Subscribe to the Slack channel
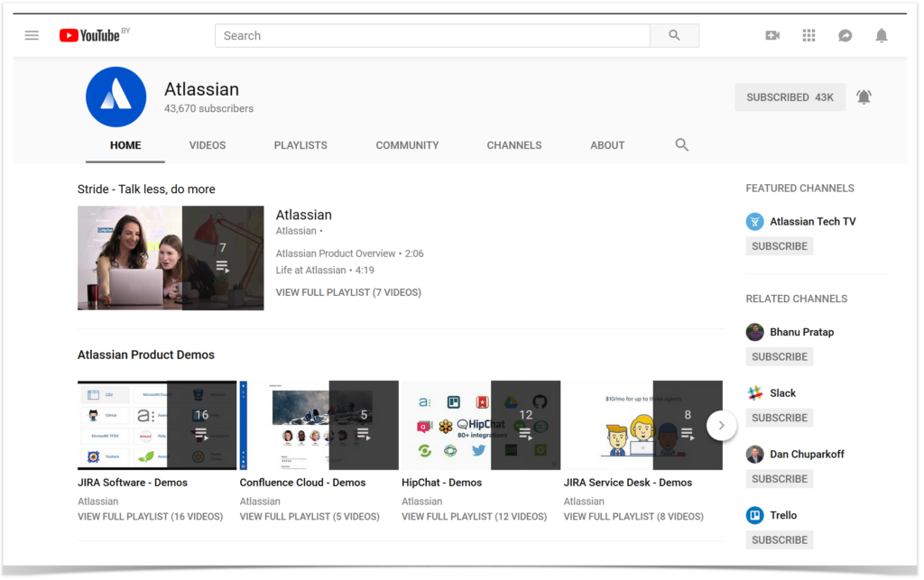The height and width of the screenshot is (580, 924). pos(779,417)
